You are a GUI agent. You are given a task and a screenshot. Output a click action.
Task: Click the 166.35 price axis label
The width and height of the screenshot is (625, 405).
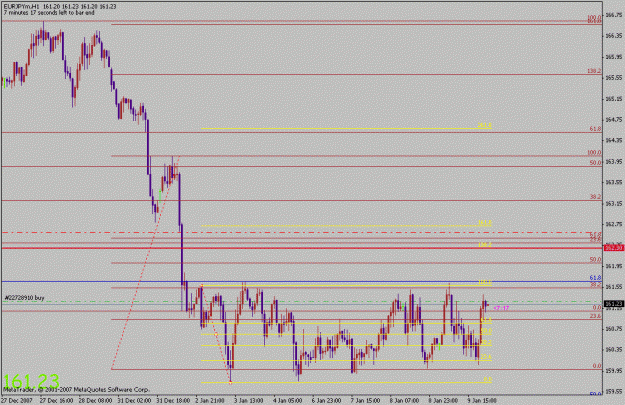(614, 36)
